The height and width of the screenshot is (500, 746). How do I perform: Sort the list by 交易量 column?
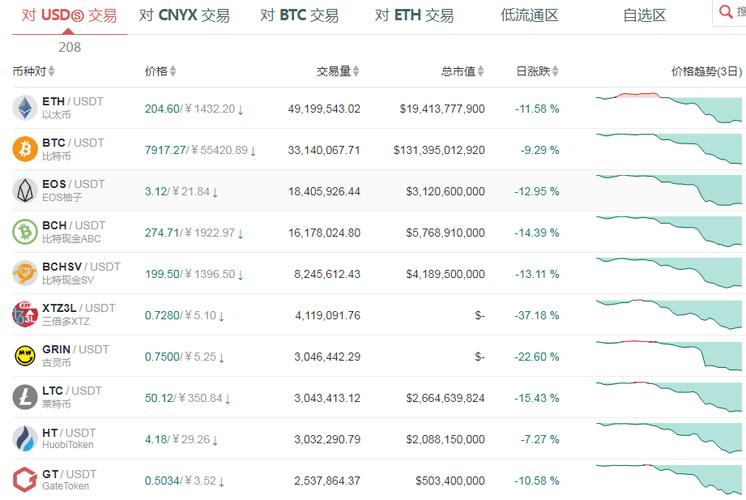click(x=338, y=71)
